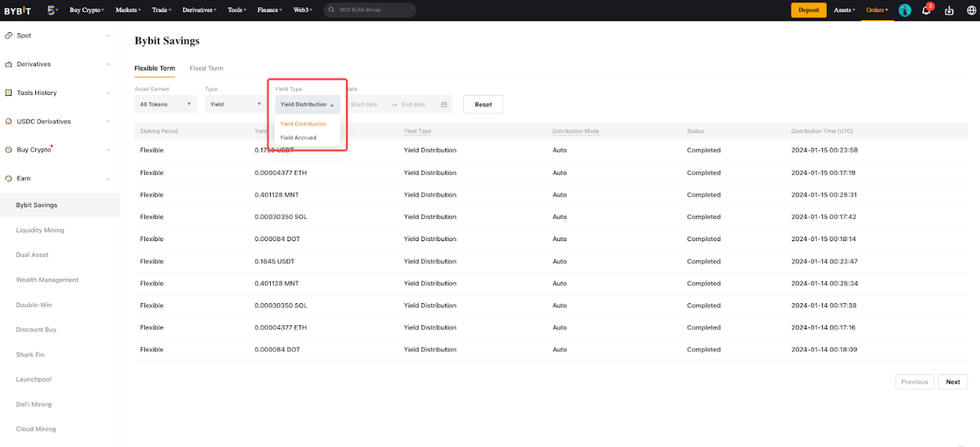The height and width of the screenshot is (447, 980).
Task: Click the 0.00004377 ETH yield on 2024-01-15
Action: click(281, 173)
